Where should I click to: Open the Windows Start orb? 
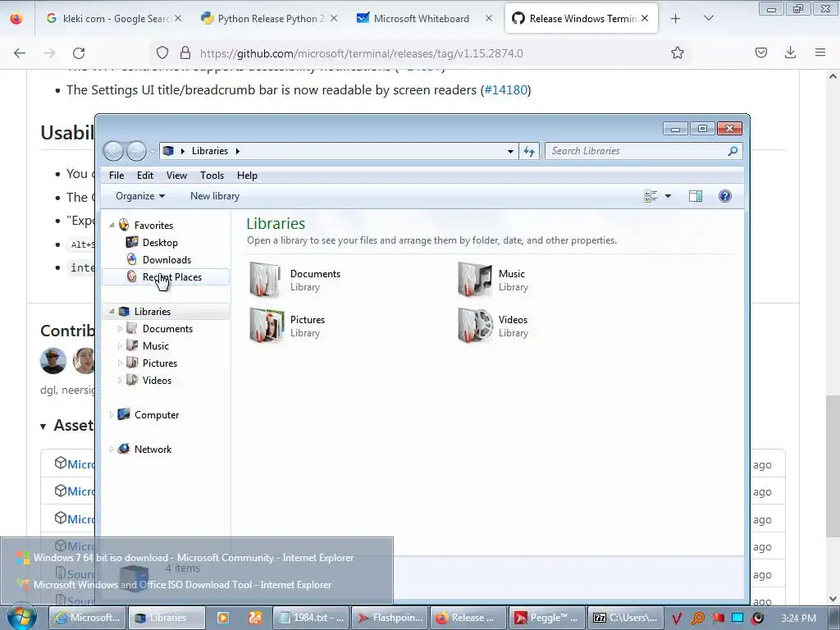21,617
